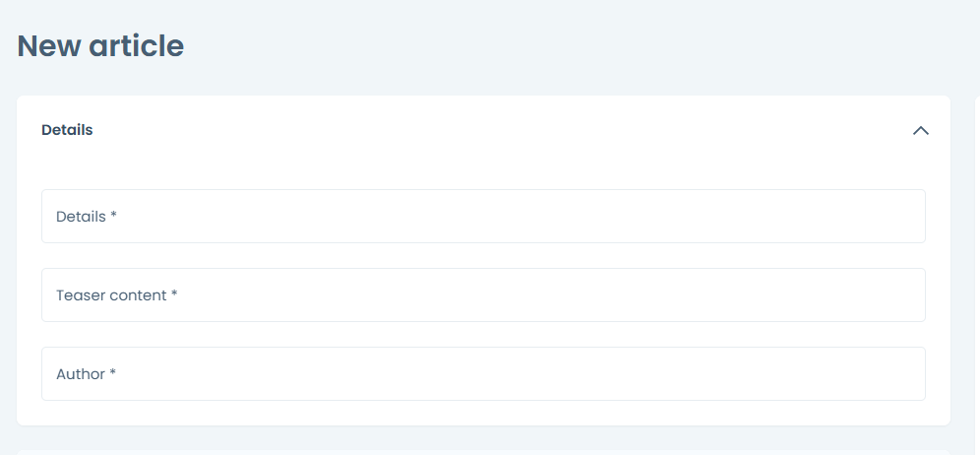Collapse the Details panel using the chevron
The width and height of the screenshot is (980, 455).
tap(920, 130)
